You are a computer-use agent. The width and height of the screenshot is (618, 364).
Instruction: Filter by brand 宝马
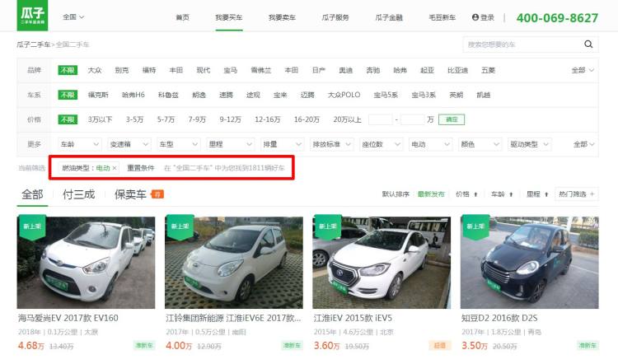[231, 70]
